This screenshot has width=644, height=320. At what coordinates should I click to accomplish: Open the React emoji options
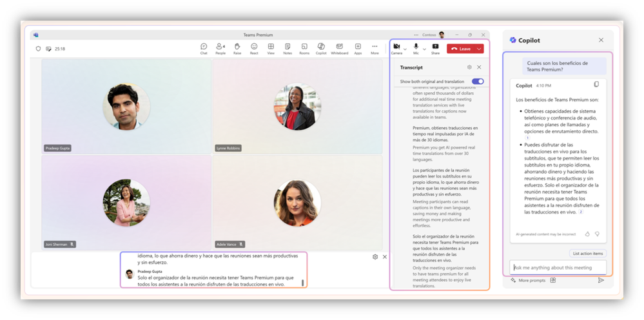[254, 48]
